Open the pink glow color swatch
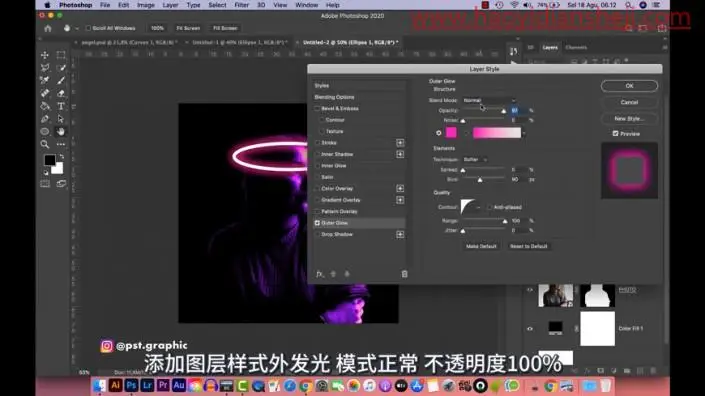Image resolution: width=705 pixels, height=396 pixels. coord(451,132)
